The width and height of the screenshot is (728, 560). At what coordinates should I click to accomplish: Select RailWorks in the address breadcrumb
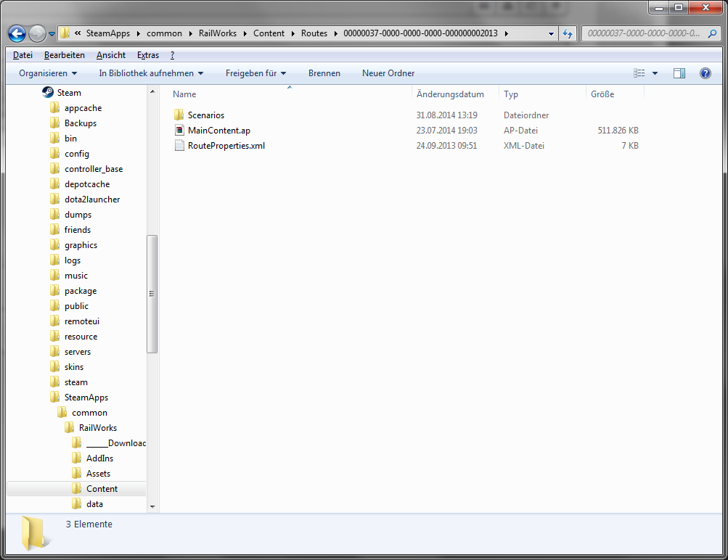tap(218, 33)
